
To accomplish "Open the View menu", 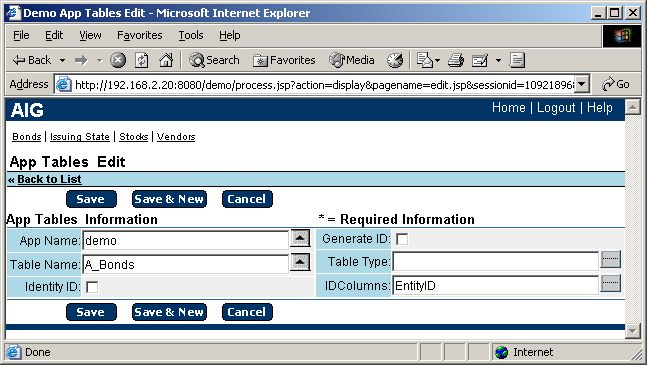I will pyautogui.click(x=90, y=35).
